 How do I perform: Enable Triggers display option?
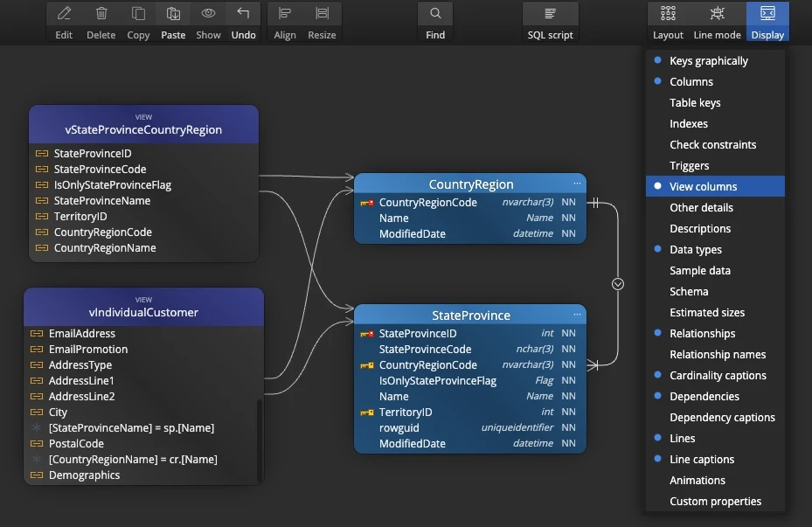click(x=715, y=166)
